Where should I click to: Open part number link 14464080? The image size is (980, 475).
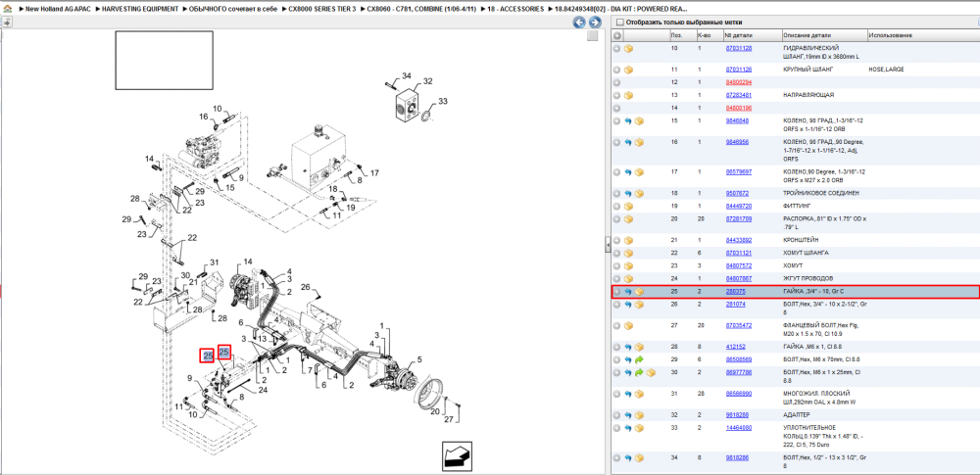pos(738,428)
